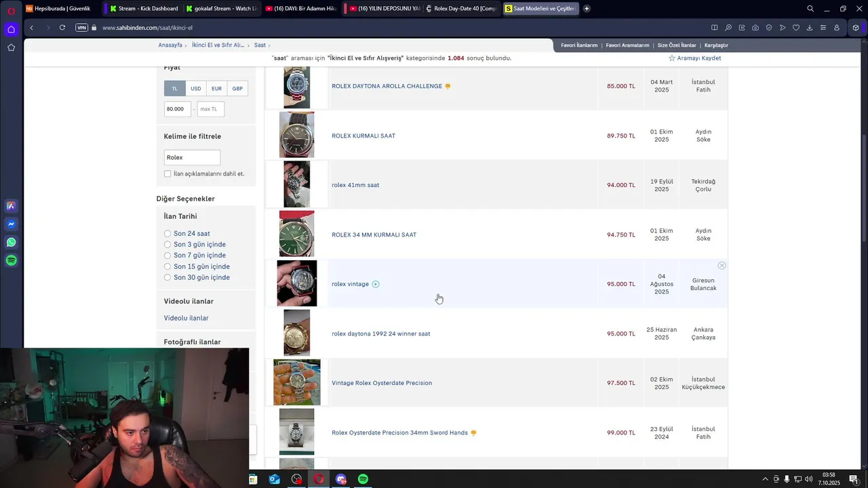This screenshot has width=868, height=488.
Task: Go back to previous page
Action: (32, 28)
